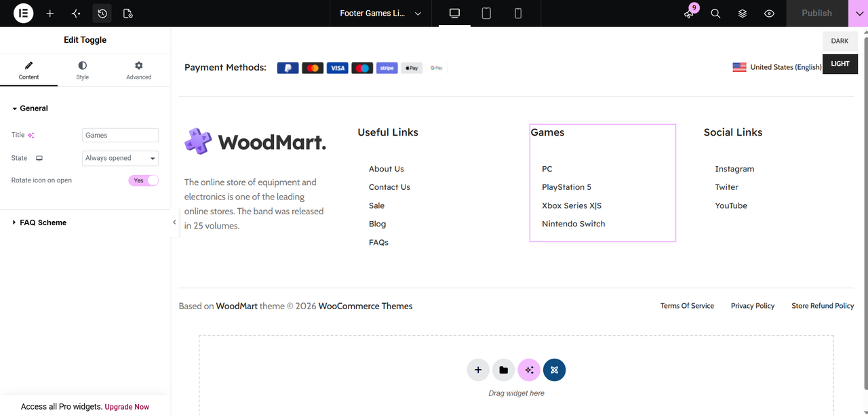Image resolution: width=868 pixels, height=415 pixels.
Task: Click the Upgrade Now link
Action: click(x=127, y=407)
